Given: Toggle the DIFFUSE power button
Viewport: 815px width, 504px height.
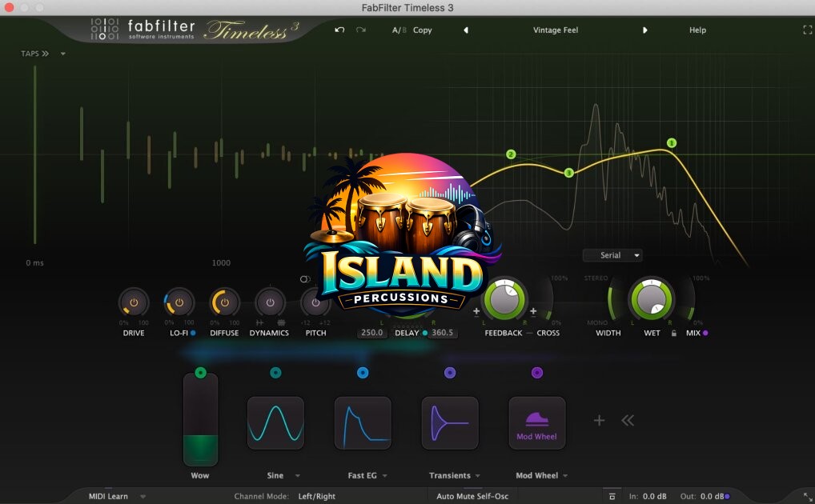Looking at the screenshot, I should click(x=224, y=302).
